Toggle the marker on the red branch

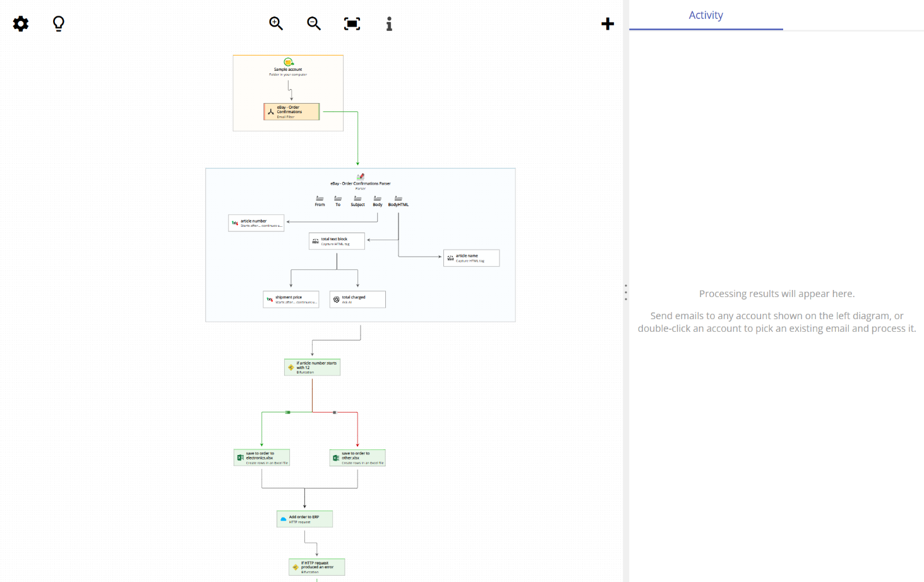point(333,411)
